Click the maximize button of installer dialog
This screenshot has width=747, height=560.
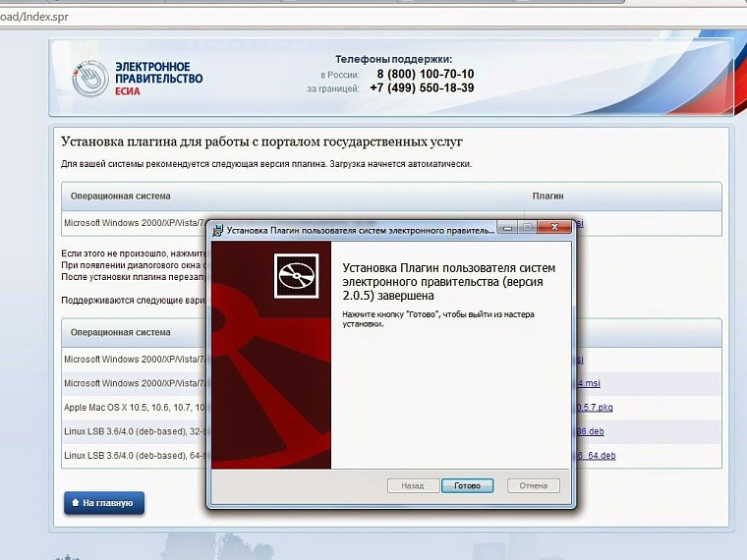pyautogui.click(x=528, y=228)
